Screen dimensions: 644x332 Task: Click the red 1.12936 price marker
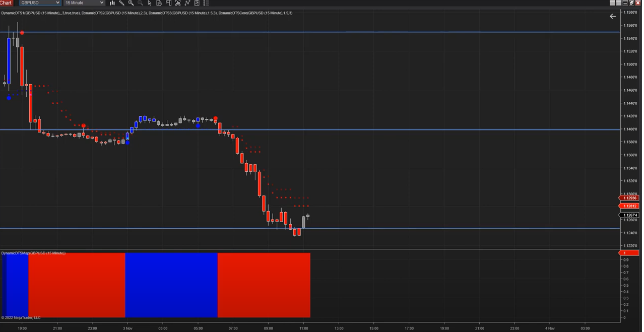pos(629,198)
